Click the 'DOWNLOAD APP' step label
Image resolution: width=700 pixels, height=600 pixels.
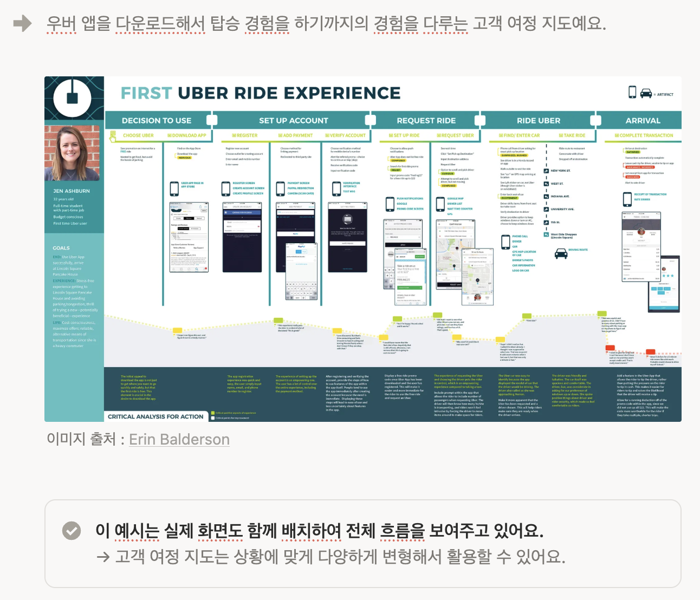(189, 135)
